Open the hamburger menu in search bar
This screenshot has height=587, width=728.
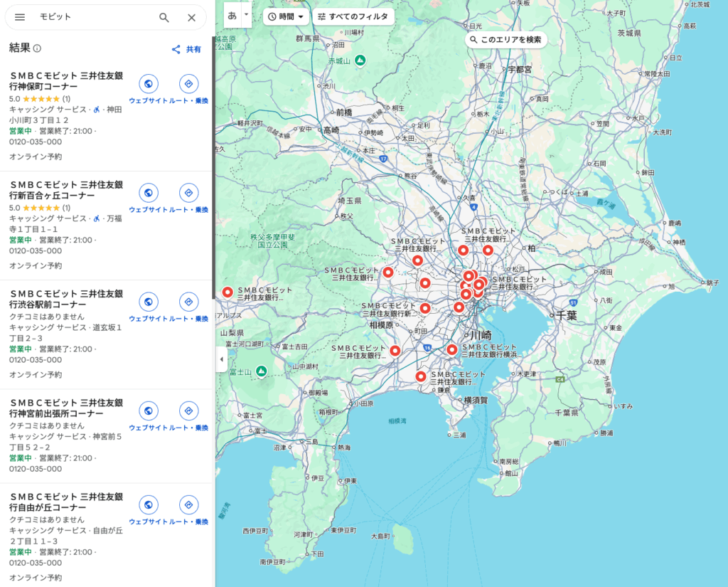point(20,17)
